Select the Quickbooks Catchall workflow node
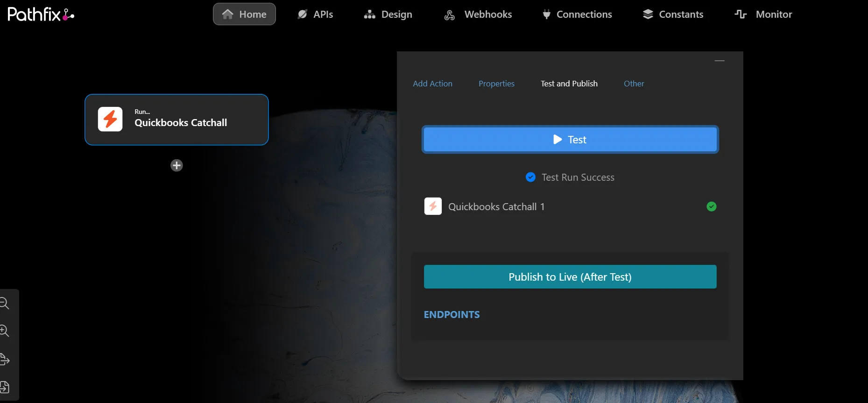The width and height of the screenshot is (868, 403). tap(176, 120)
